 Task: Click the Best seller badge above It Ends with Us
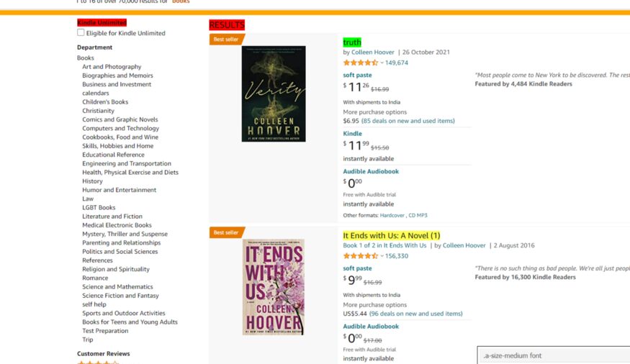point(226,232)
